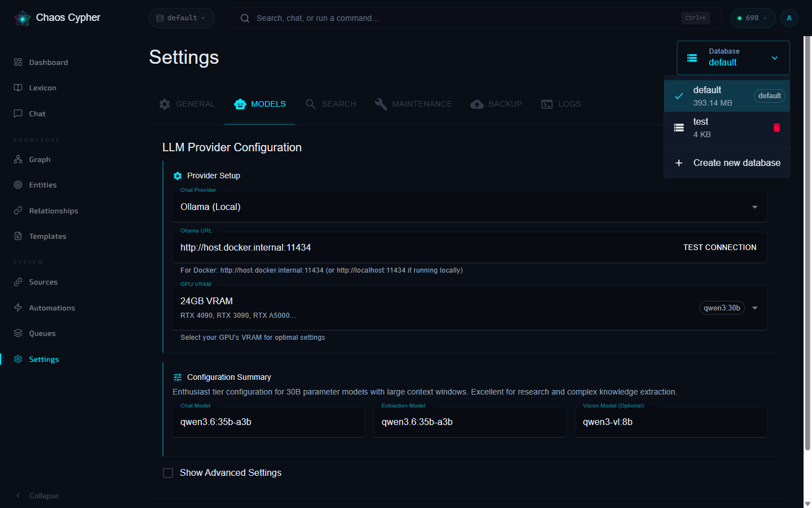Click the Configuration Summary sliders icon
The image size is (812, 508).
(178, 377)
